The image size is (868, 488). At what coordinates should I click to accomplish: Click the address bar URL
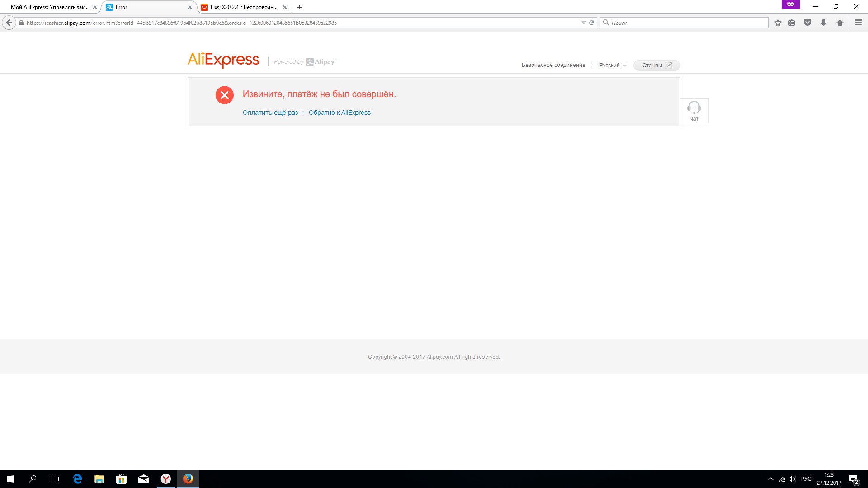point(181,23)
